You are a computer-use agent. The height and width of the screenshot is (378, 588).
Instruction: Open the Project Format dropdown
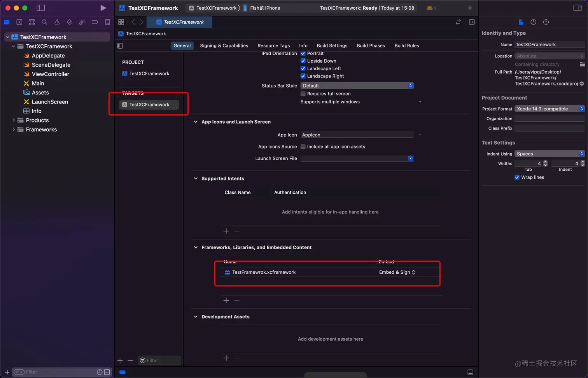(x=549, y=109)
